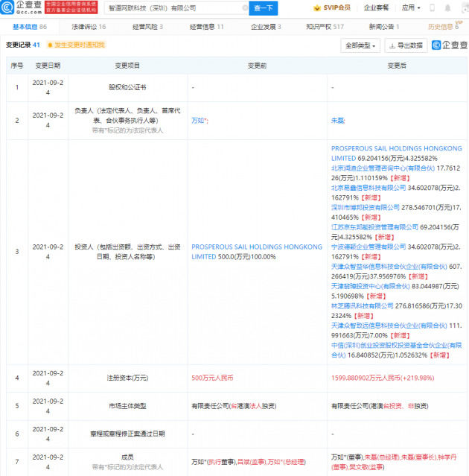469x476 pixels.
Task: Switch to the 经营信息 tab
Action: point(207,27)
